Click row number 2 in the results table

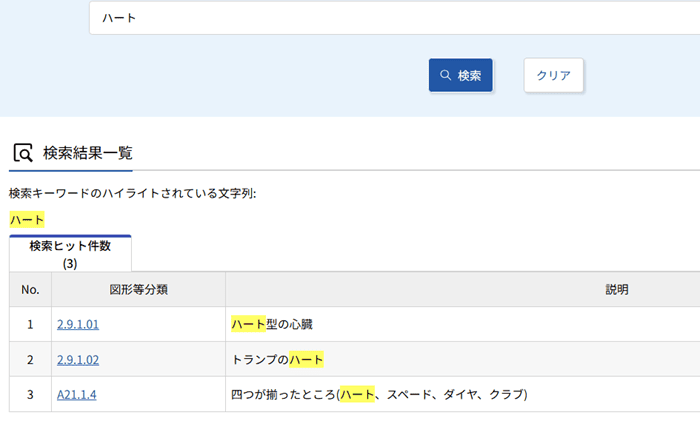tap(30, 359)
